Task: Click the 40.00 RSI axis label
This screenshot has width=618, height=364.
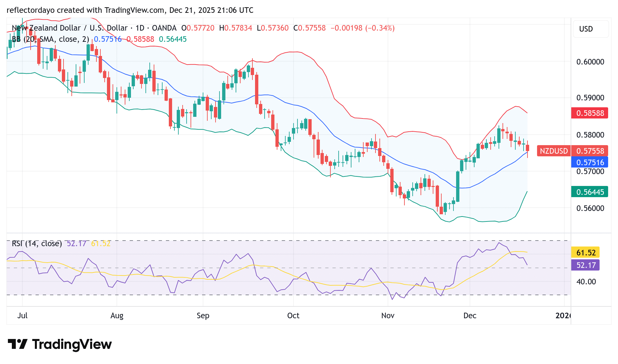Action: point(586,282)
